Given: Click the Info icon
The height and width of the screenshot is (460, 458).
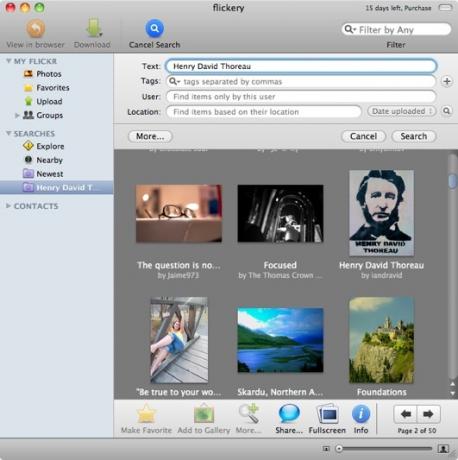Looking at the screenshot, I should [x=361, y=414].
